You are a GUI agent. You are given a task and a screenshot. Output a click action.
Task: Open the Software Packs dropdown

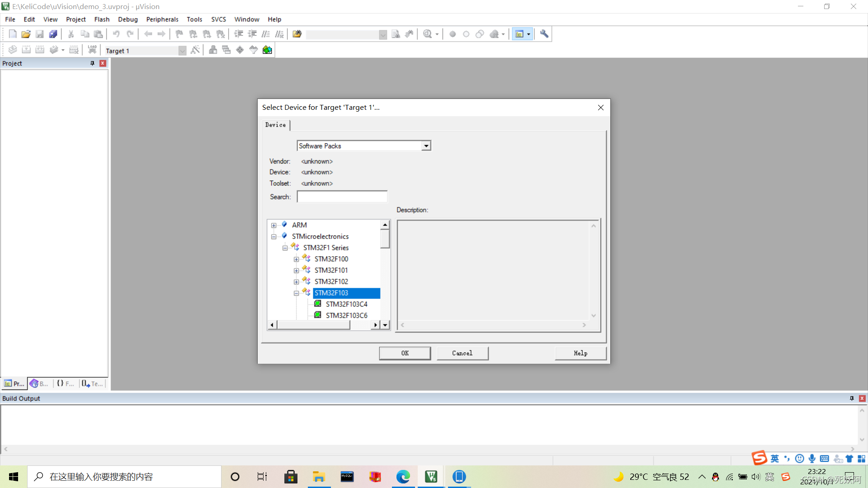(x=426, y=146)
